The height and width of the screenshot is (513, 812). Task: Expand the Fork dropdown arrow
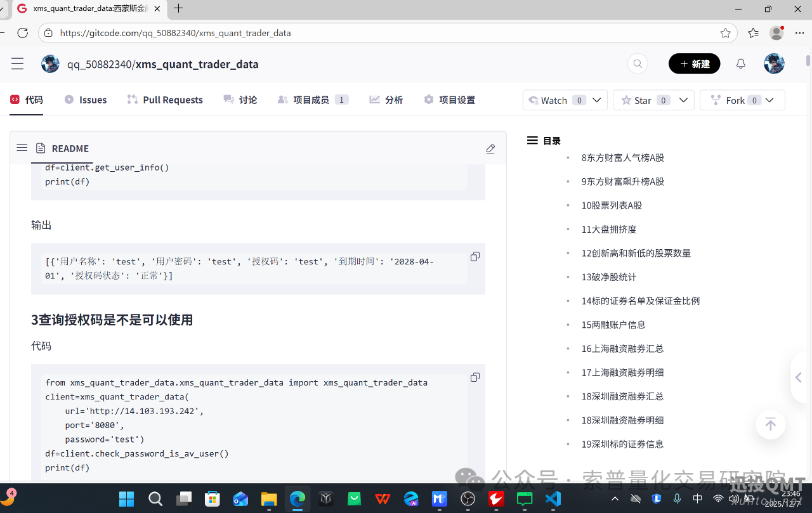pos(769,100)
